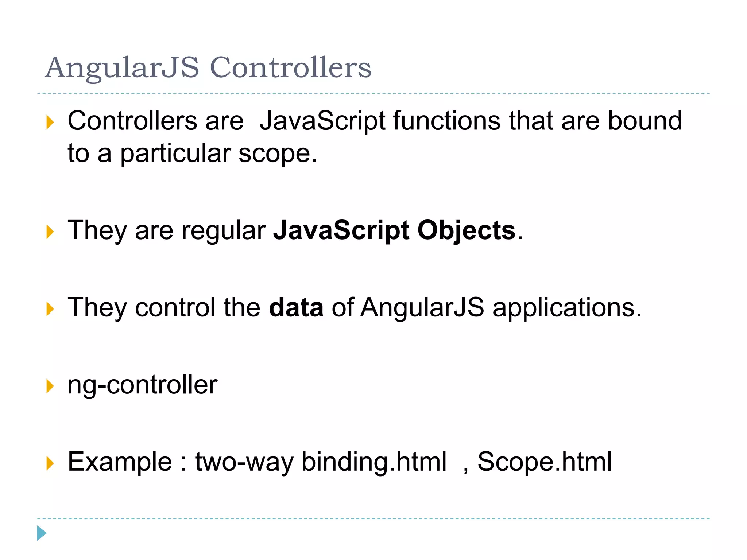Click the dashed line above the footer
Image resolution: width=747 pixels, height=560 pixels.
pos(373,518)
